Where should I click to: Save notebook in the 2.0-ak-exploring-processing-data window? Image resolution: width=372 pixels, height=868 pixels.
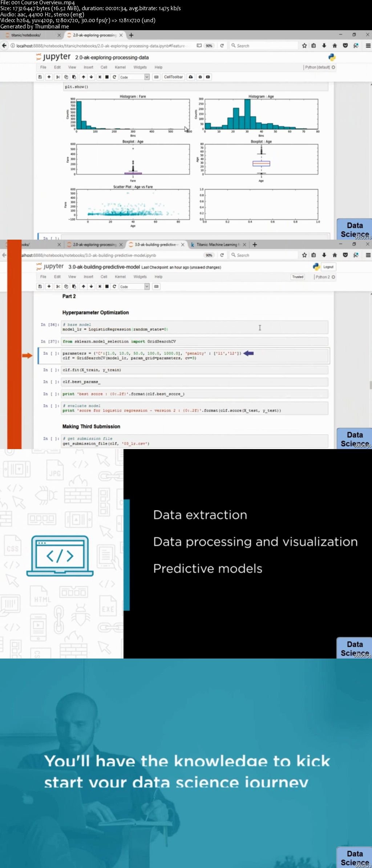(40, 77)
